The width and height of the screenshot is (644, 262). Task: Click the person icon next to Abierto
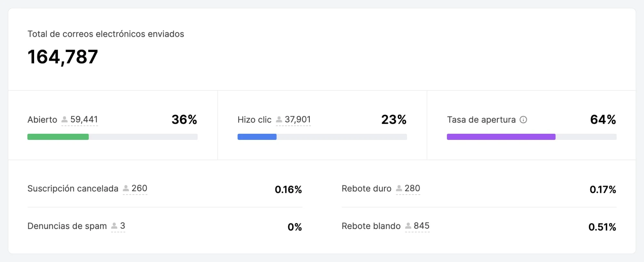click(x=65, y=120)
